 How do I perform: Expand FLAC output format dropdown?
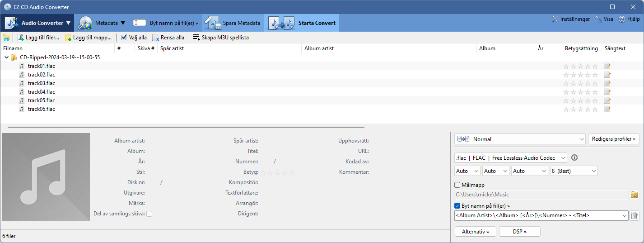pyautogui.click(x=511, y=157)
